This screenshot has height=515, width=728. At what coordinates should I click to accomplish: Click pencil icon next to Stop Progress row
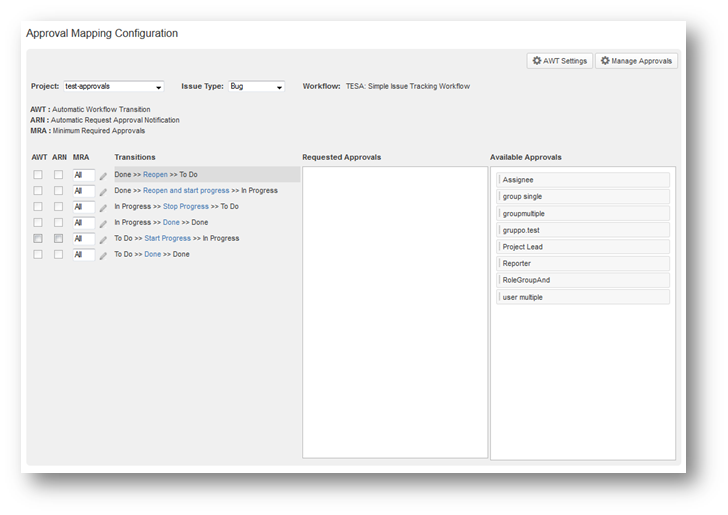[102, 208]
